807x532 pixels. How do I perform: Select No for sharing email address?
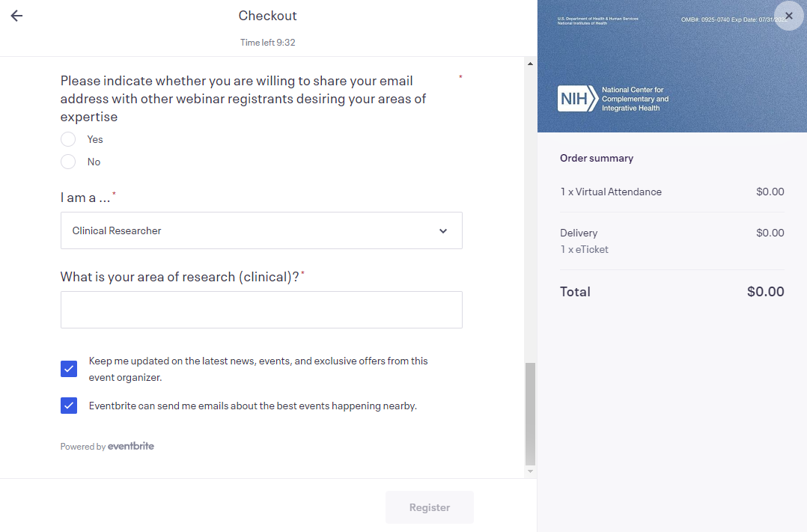(68, 162)
